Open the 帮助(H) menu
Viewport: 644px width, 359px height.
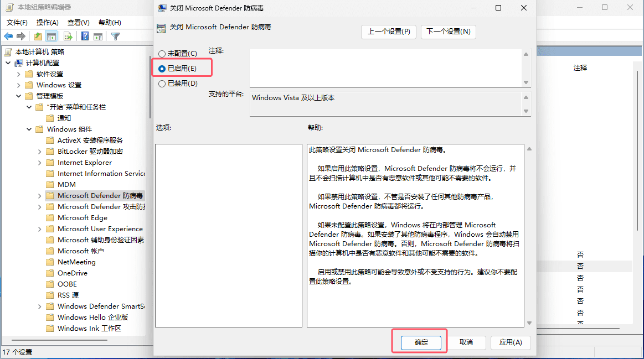pyautogui.click(x=110, y=23)
